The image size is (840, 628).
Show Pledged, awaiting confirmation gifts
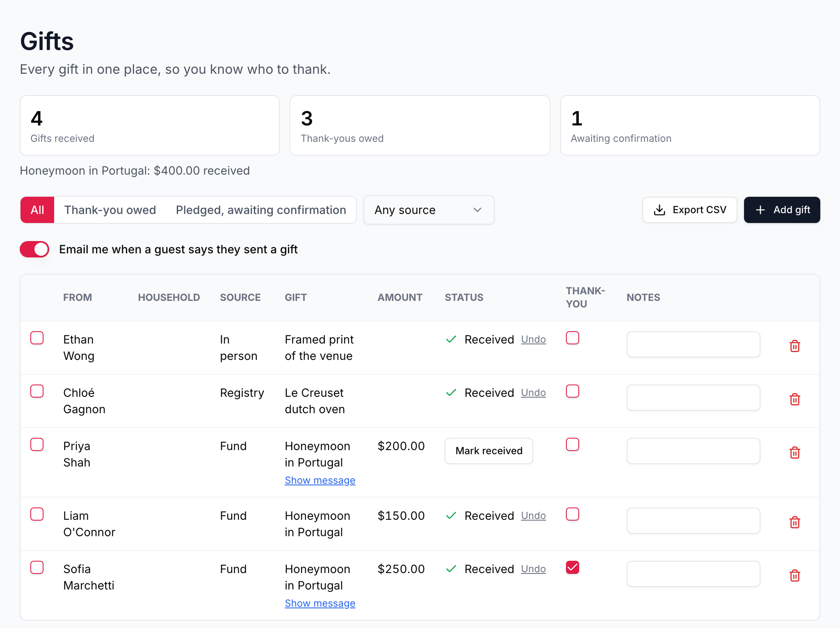point(261,210)
